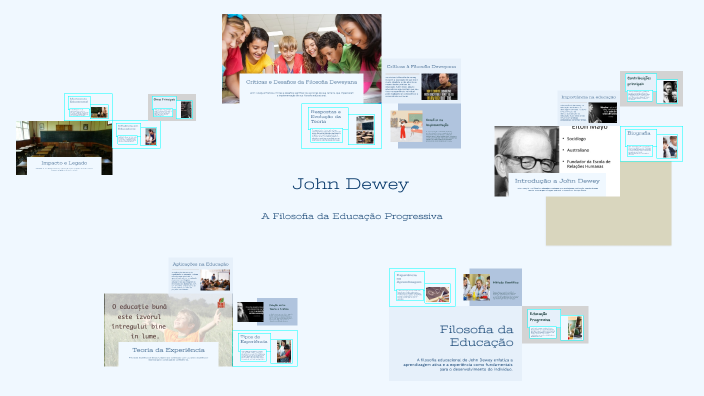Click subtitle 'A Filosofia da Educação Progressiva'
Viewport: 704px width, 396px height.
(x=352, y=216)
